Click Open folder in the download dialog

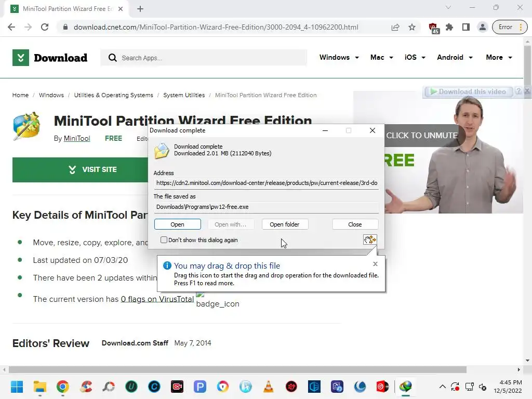(x=285, y=224)
